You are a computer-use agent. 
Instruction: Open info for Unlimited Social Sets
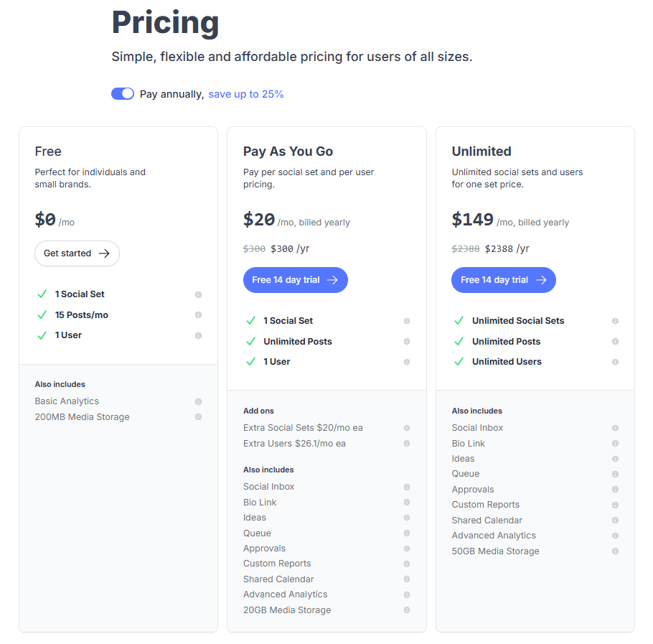[x=615, y=321]
